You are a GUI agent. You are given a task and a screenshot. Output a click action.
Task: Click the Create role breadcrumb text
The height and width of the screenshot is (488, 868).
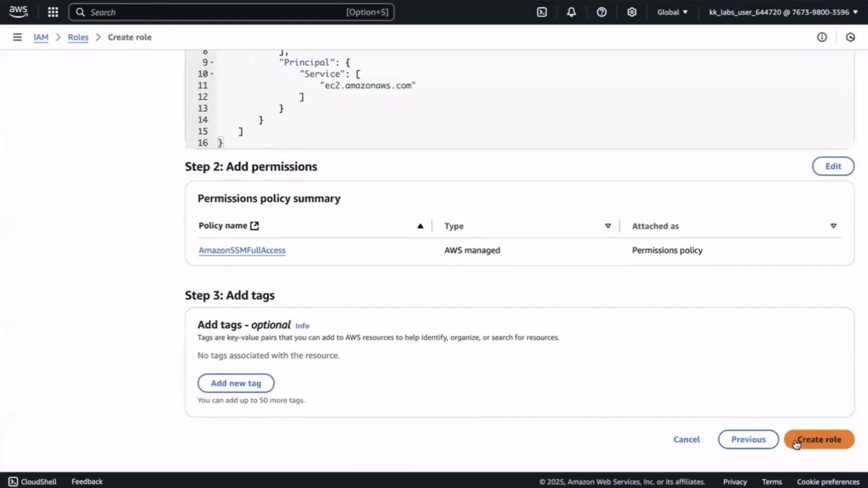coord(129,37)
